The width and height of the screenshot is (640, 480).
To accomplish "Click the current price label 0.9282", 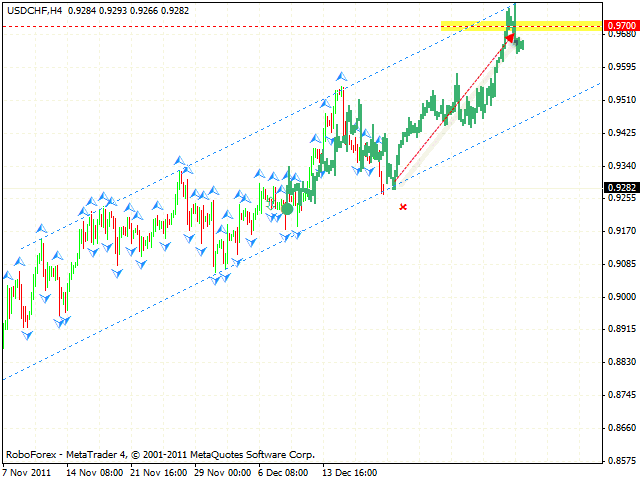I will coord(620,186).
